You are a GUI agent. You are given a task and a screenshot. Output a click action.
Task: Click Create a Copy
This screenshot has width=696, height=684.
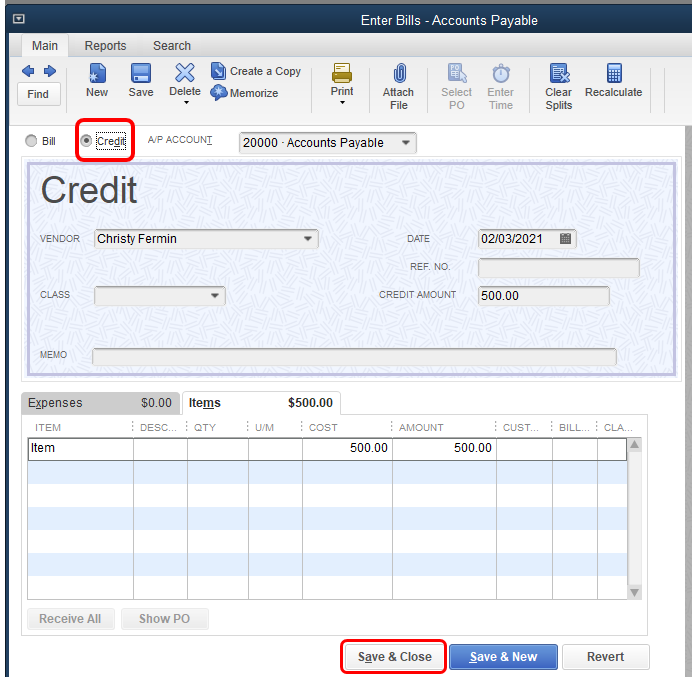click(x=256, y=71)
